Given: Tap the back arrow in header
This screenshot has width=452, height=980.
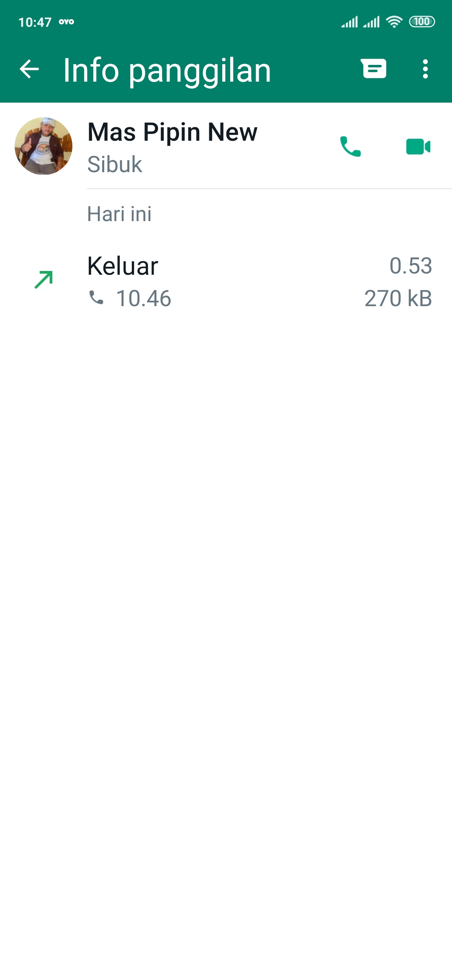Looking at the screenshot, I should coord(29,69).
